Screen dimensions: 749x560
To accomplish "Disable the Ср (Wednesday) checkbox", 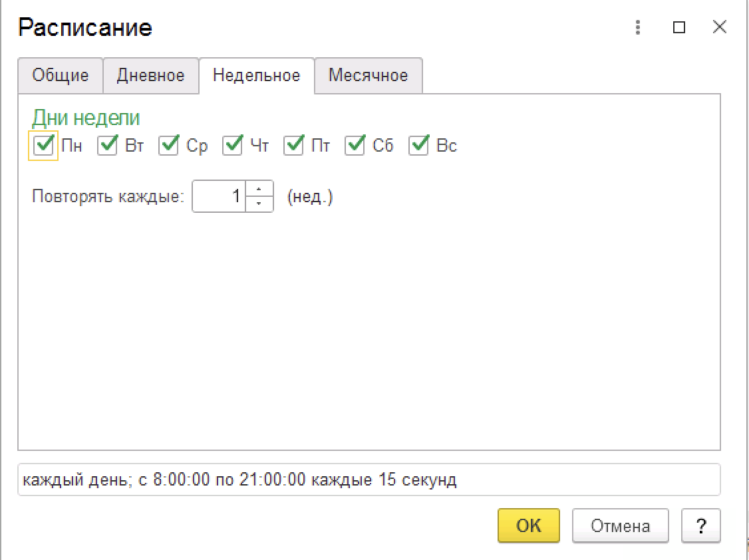I will coord(169,146).
